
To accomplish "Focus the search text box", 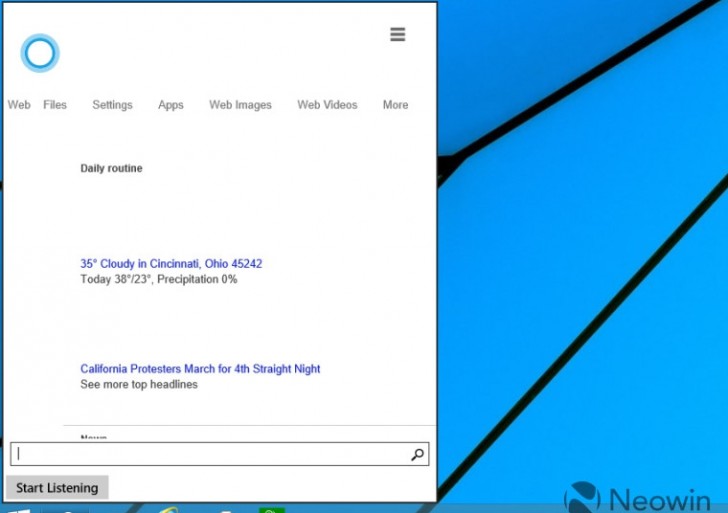I will pos(210,455).
